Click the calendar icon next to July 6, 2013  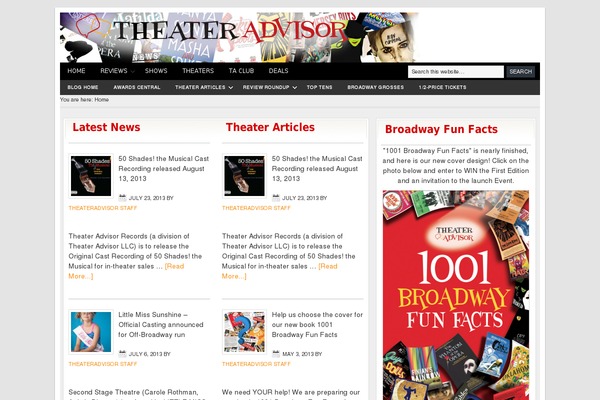point(122,354)
